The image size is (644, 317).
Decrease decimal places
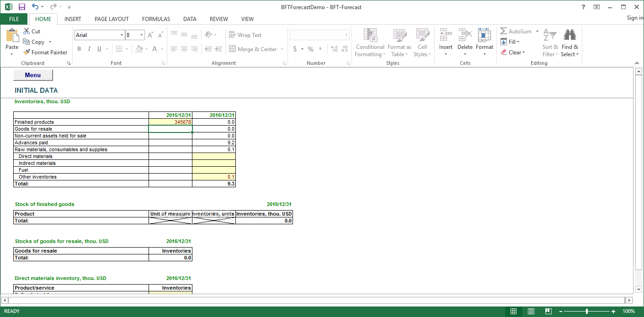pyautogui.click(x=345, y=49)
